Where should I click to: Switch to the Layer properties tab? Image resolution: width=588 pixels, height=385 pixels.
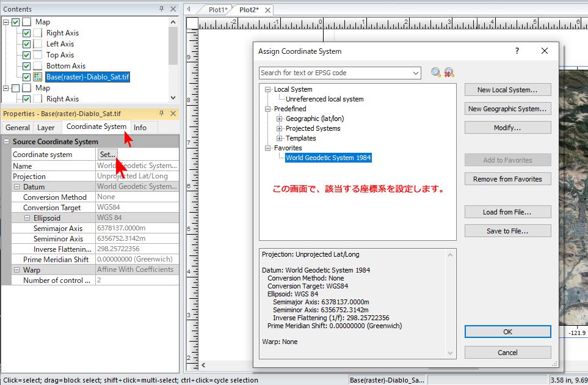coord(46,128)
